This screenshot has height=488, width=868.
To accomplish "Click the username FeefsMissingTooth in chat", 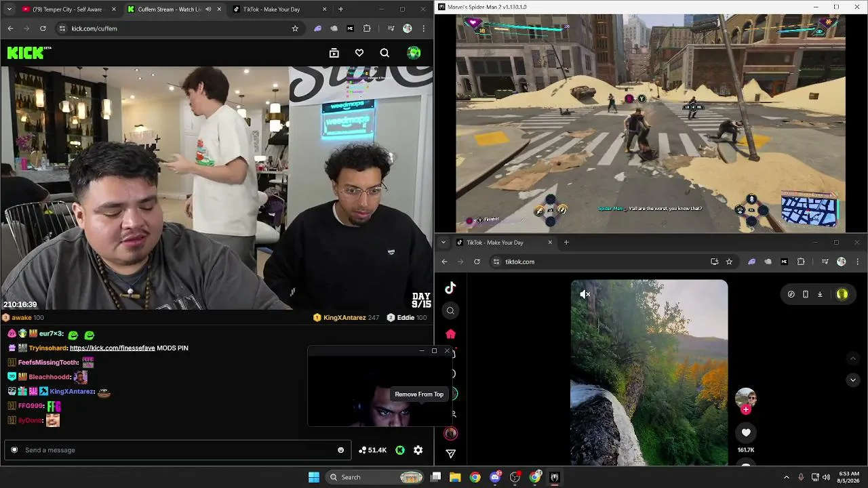I will coord(48,363).
